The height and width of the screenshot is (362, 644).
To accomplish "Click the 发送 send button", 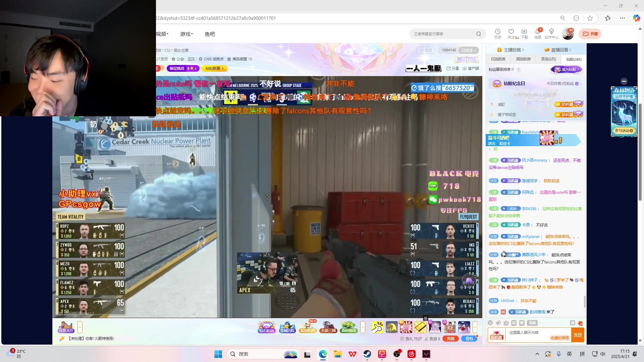I will (x=578, y=335).
